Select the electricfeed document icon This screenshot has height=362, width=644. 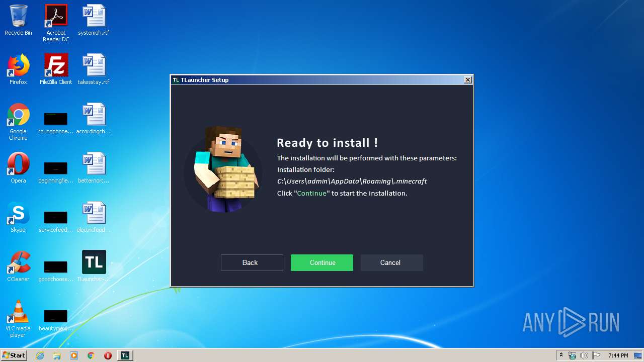(x=94, y=217)
